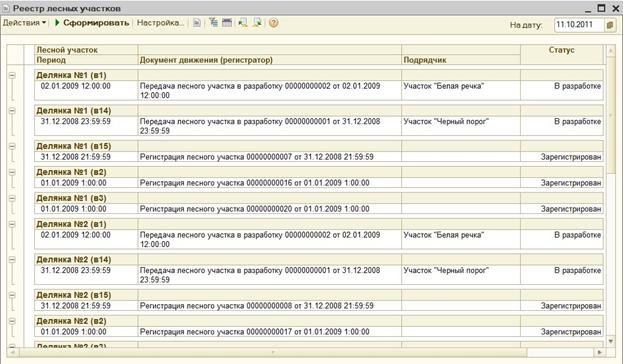
Task: Click the table header icon in toolbar
Action: coord(227,23)
